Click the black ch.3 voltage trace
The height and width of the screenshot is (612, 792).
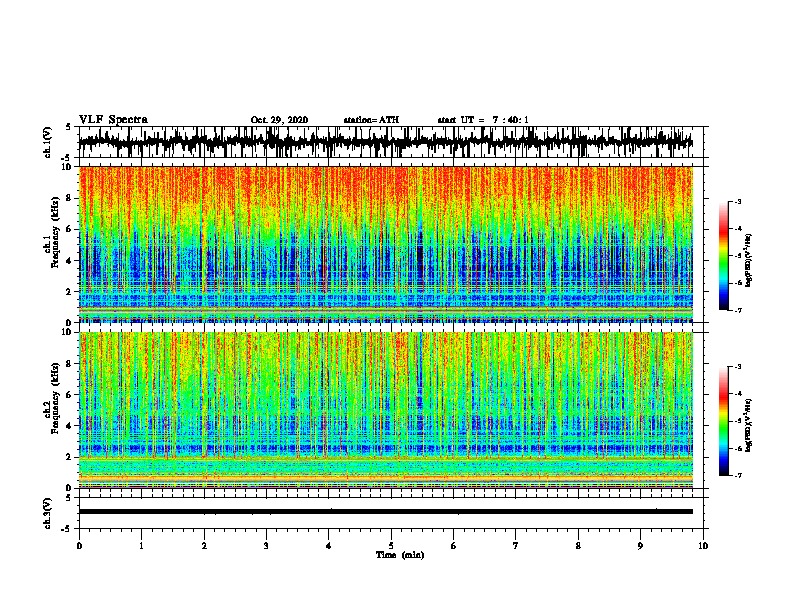point(385,512)
